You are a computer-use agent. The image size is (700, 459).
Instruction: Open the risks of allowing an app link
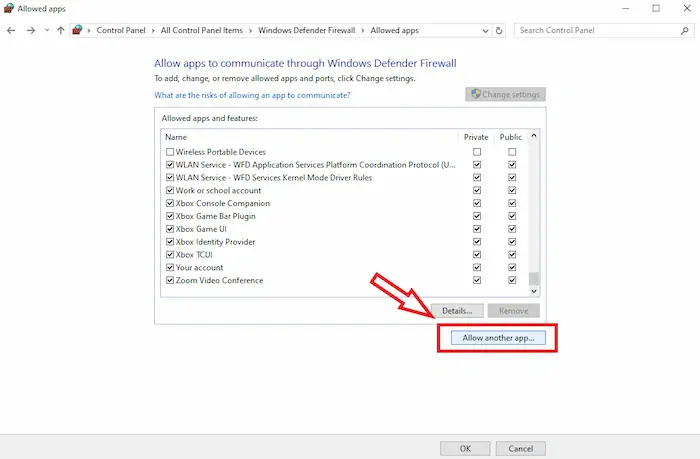pos(252,95)
